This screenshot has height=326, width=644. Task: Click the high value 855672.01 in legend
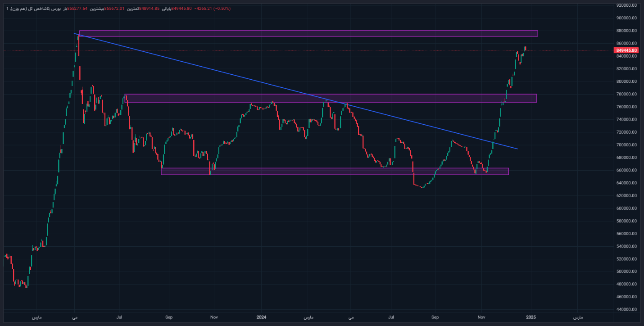(x=114, y=9)
